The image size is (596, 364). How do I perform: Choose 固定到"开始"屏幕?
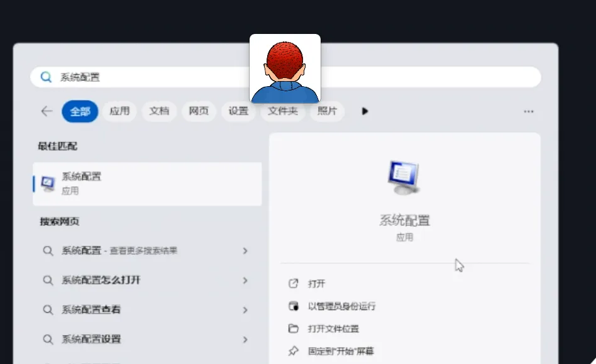[341, 351]
